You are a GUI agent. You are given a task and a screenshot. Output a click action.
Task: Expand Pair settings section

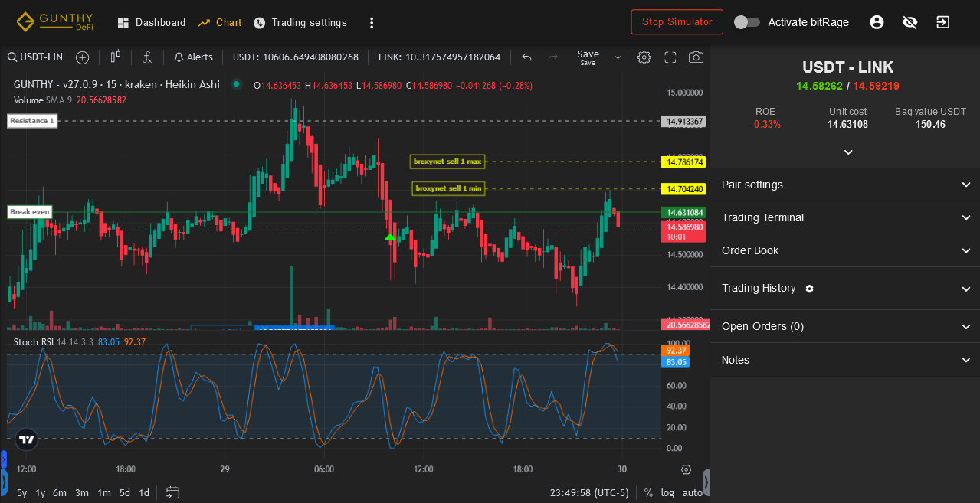click(x=845, y=185)
